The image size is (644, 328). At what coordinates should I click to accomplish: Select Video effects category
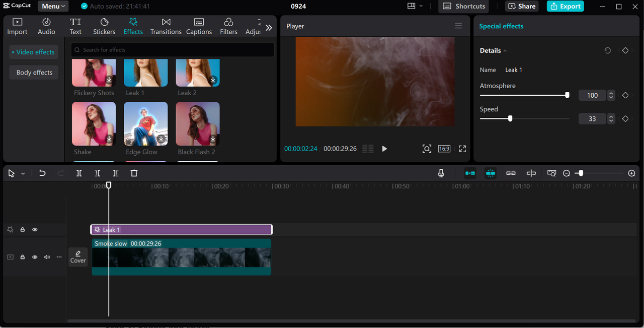(33, 52)
